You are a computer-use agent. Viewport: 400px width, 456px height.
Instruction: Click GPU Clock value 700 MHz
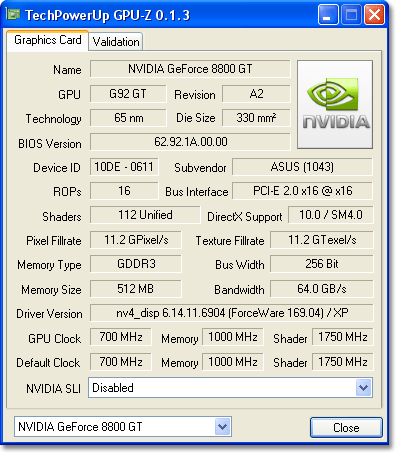tap(121, 337)
